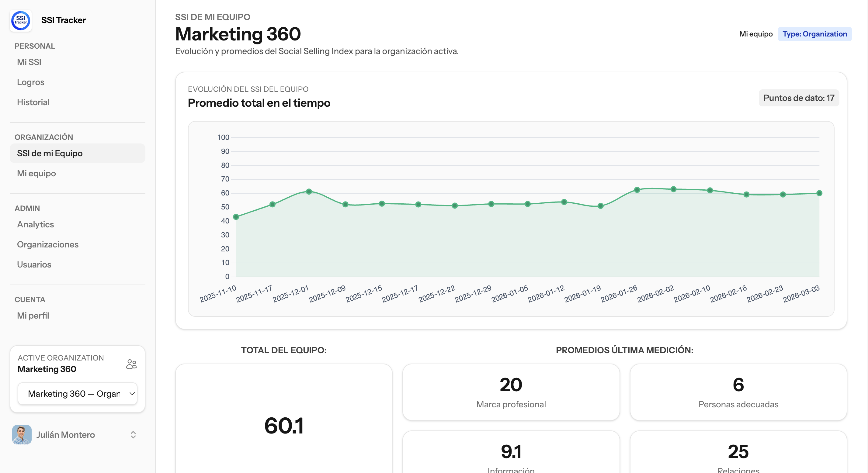This screenshot has width=868, height=473.
Task: Open Historial from the sidebar
Action: [33, 102]
